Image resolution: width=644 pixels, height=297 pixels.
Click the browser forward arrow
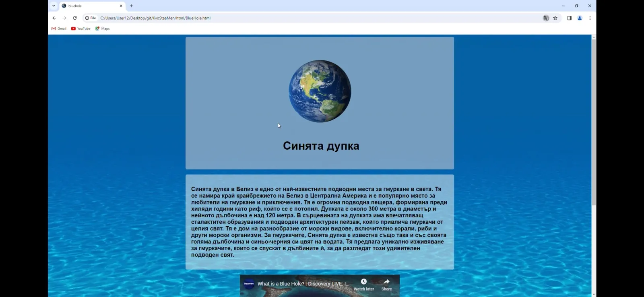coord(64,18)
